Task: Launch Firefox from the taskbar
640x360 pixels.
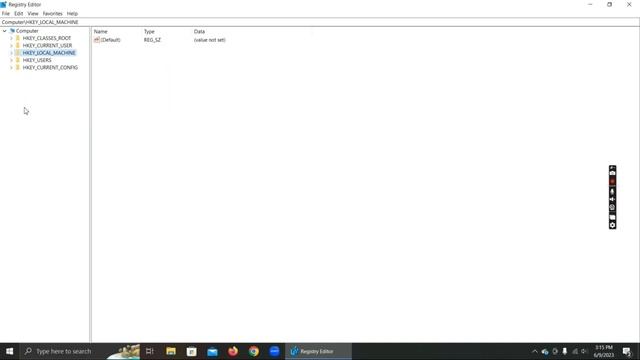Action: [x=233, y=351]
